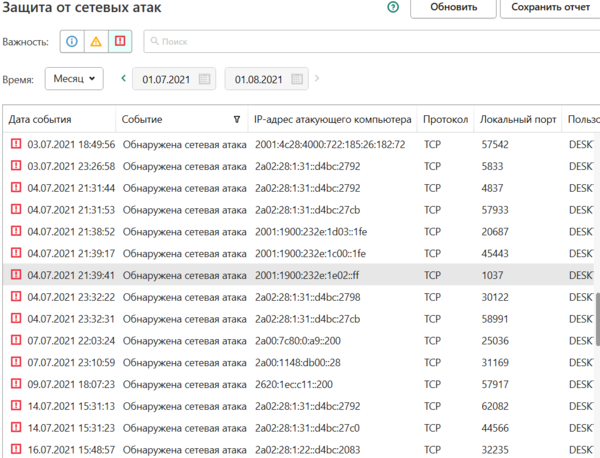Toggle the informational severity filter

click(x=72, y=42)
